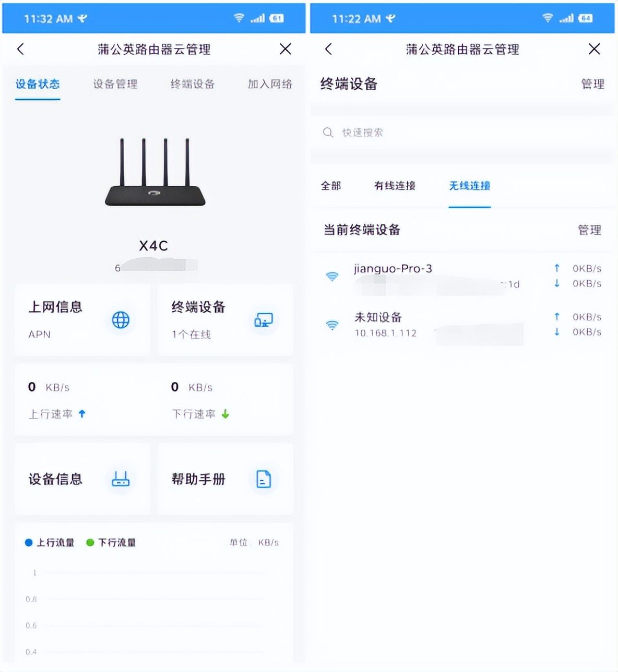This screenshot has height=672, width=618.
Task: Toggle 上行流量 legend blue dot
Action: pos(29,543)
